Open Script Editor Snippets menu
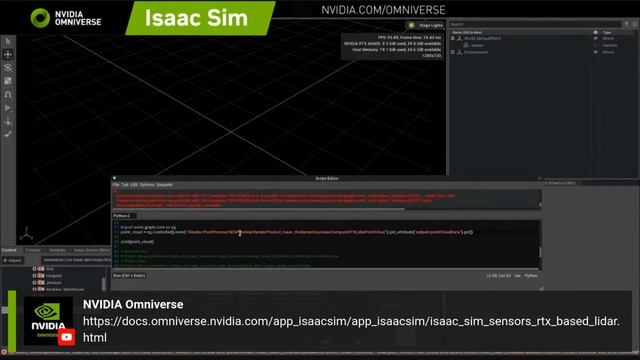The width and height of the screenshot is (640, 360). tap(164, 185)
